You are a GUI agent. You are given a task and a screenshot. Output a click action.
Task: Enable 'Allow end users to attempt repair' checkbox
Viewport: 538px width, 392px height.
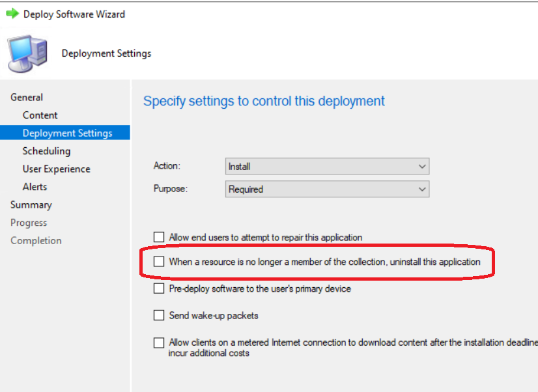click(159, 238)
